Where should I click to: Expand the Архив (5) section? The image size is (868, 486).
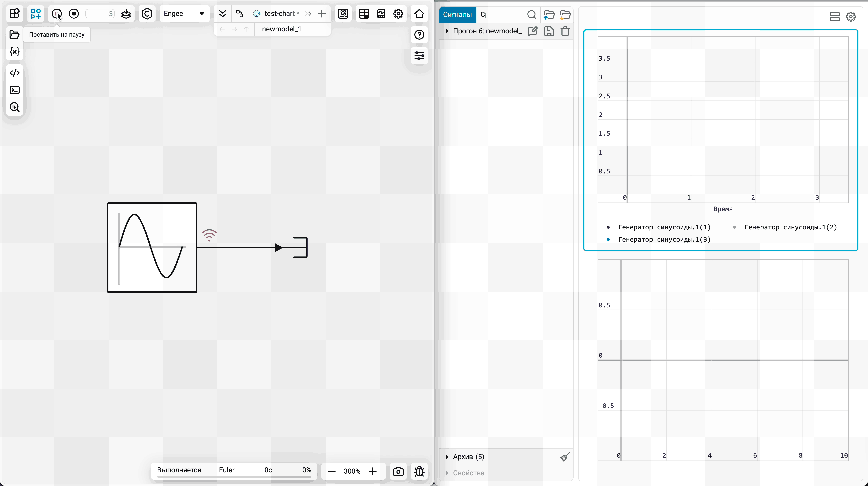[447, 457]
